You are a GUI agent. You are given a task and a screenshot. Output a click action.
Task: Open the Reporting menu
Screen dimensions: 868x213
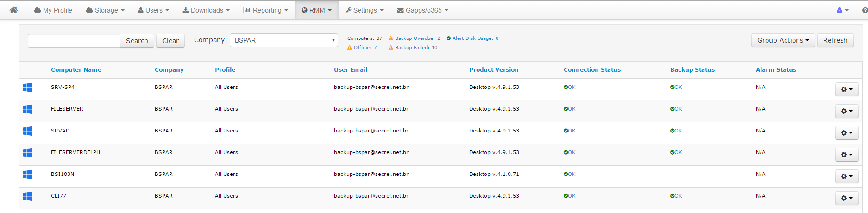[265, 10]
